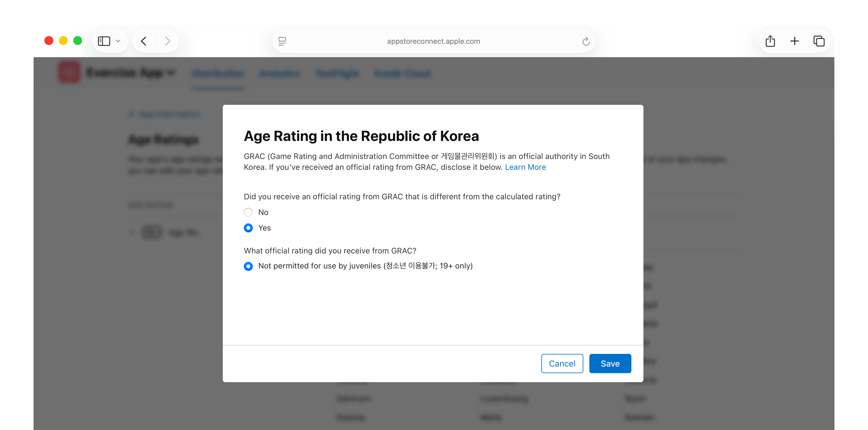
Task: Open a new browser tab
Action: tap(795, 41)
